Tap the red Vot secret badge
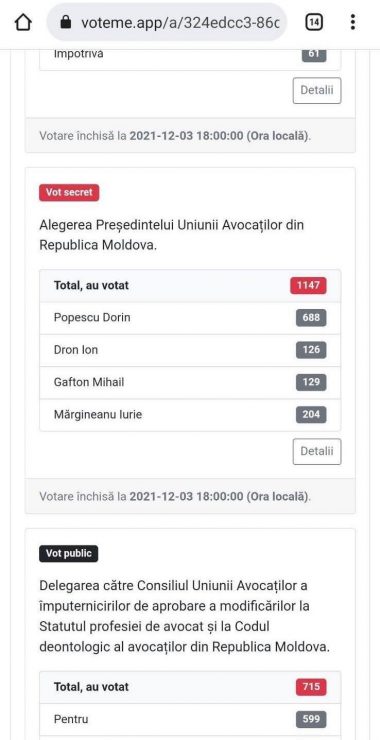 [69, 193]
